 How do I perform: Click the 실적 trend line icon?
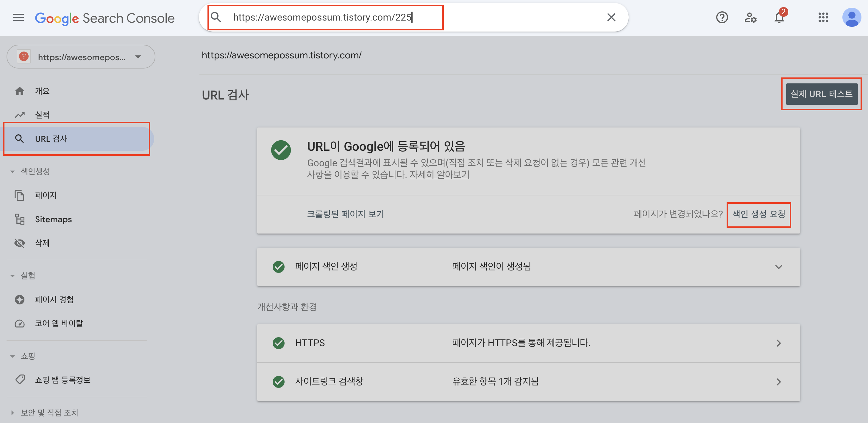point(20,115)
